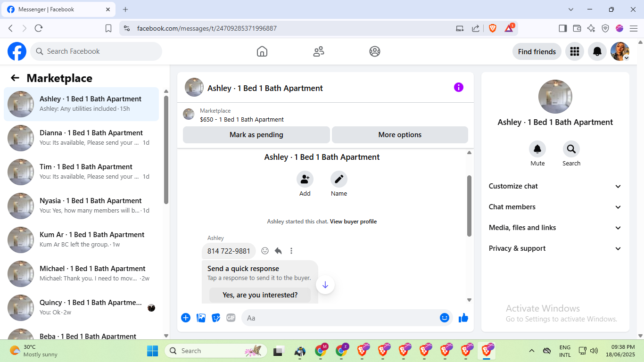The image size is (644, 362).
Task: React to the 814 722-9881 message
Action: tap(265, 251)
